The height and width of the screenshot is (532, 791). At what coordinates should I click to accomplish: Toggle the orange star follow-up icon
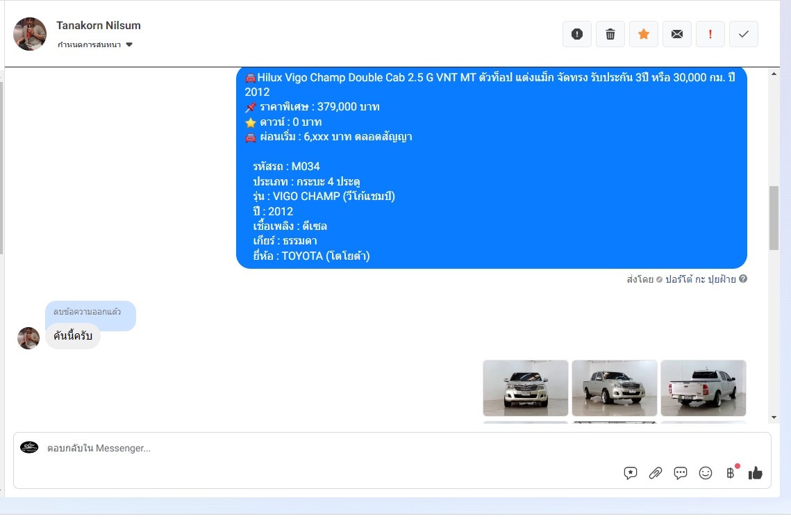tap(643, 34)
